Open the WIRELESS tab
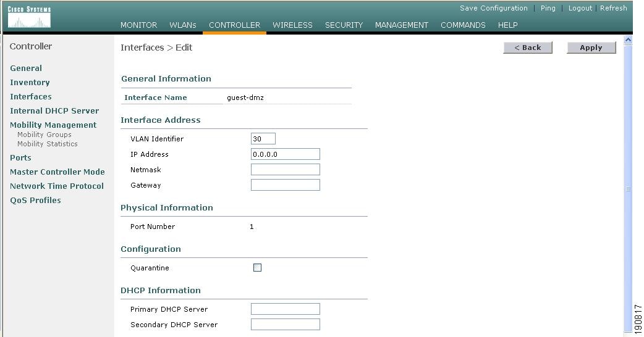This screenshot has height=337, width=644. tap(292, 25)
